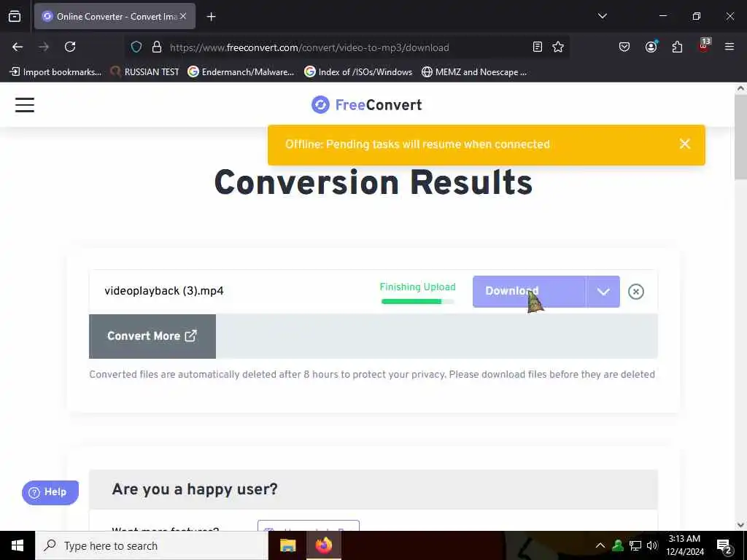Save page to Pocket icon
This screenshot has height=560, width=747.
[x=624, y=47]
